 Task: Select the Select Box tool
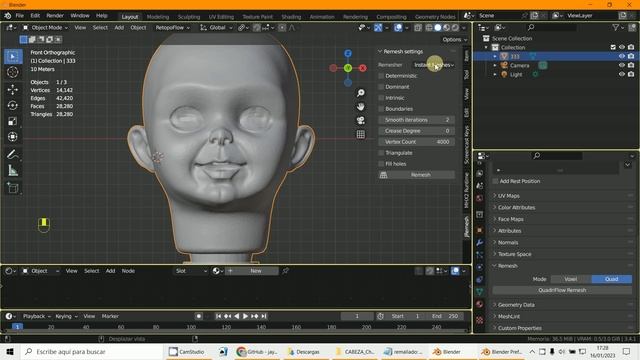tap(13, 56)
